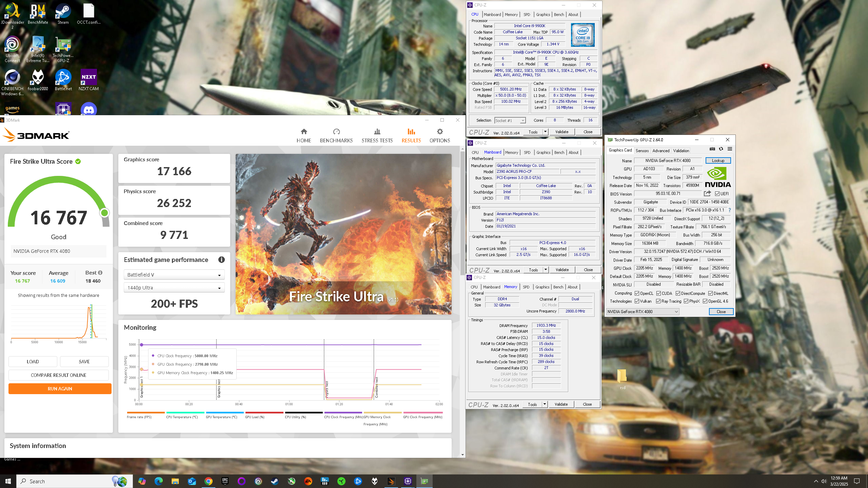Expand Tools arrow in top CPU-Z window
The height and width of the screenshot is (488, 868).
(x=545, y=132)
